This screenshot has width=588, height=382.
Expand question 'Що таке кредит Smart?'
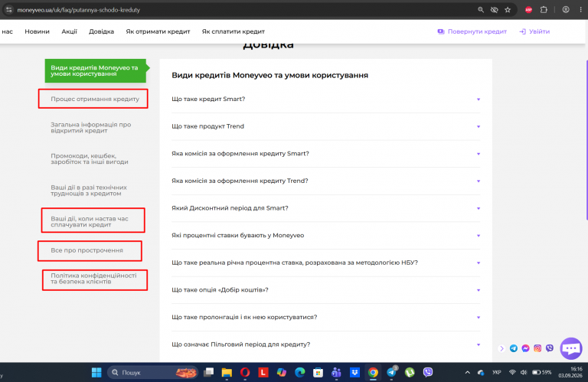[x=325, y=99]
